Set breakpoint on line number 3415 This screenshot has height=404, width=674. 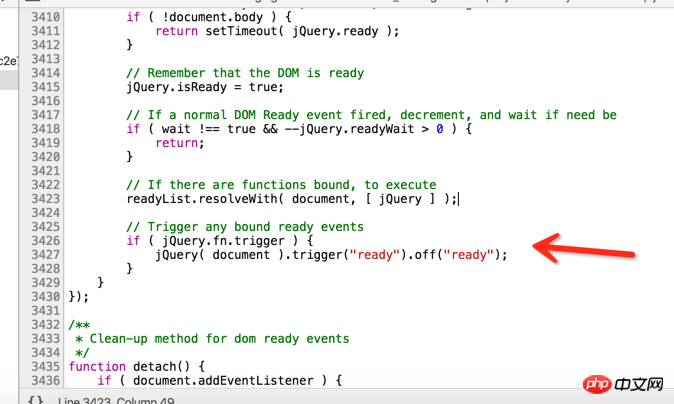coord(46,87)
